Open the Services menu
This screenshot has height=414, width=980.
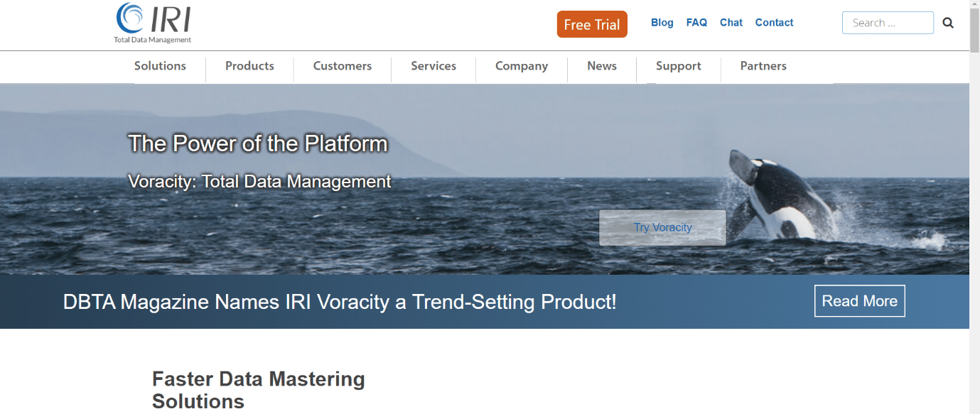point(434,66)
